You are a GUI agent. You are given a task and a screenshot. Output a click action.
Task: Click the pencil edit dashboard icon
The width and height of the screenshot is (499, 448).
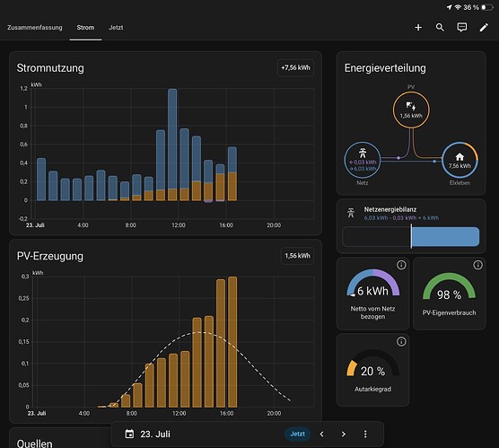click(484, 28)
